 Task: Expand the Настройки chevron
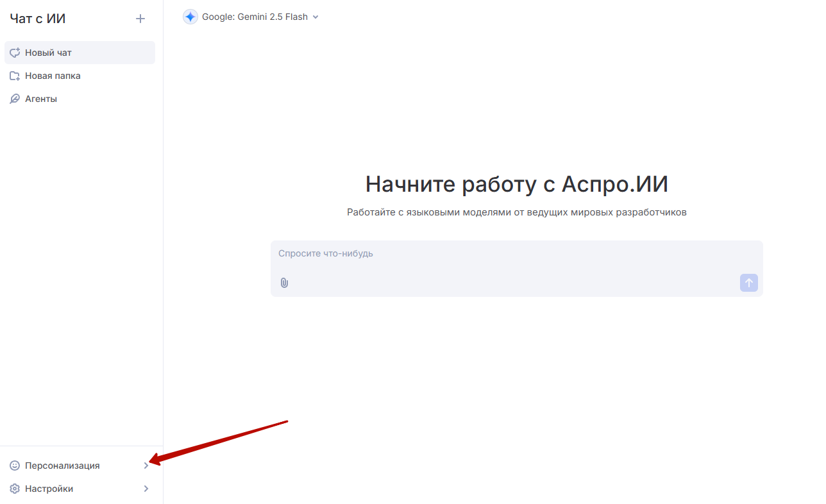click(146, 489)
